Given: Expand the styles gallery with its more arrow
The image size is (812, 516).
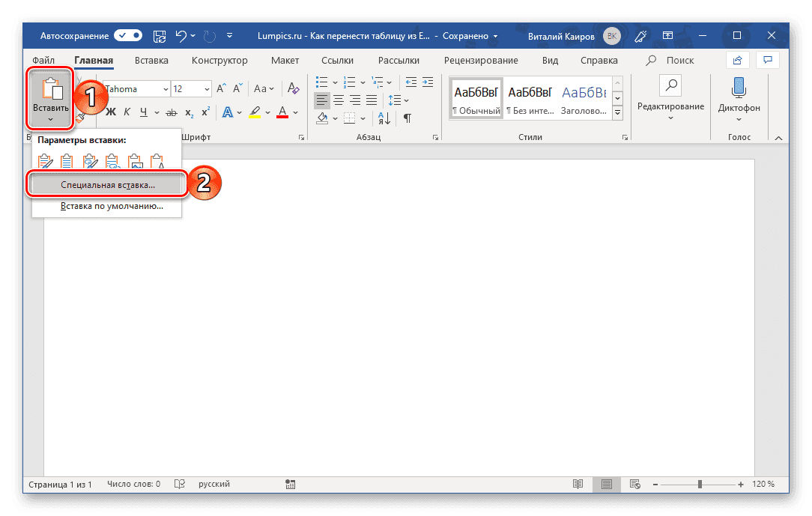Looking at the screenshot, I should coord(617,112).
